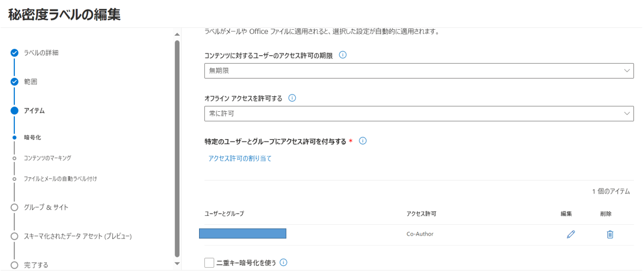Open the 常に許可 offline access dropdown

click(419, 114)
